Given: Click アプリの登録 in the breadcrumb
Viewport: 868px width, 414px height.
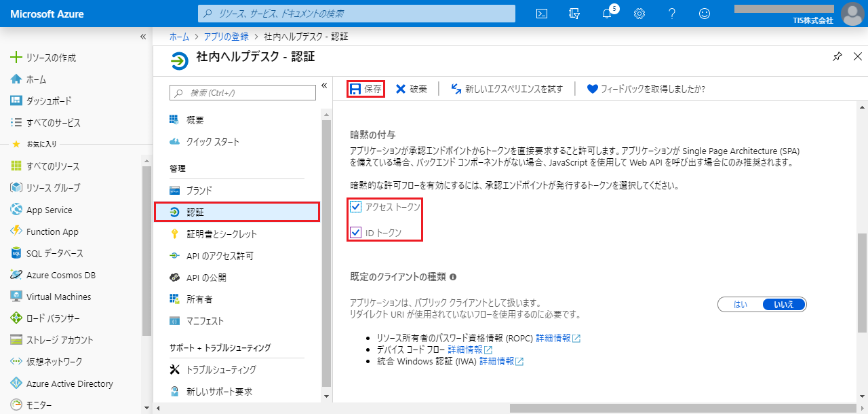Looking at the screenshot, I should tap(226, 36).
